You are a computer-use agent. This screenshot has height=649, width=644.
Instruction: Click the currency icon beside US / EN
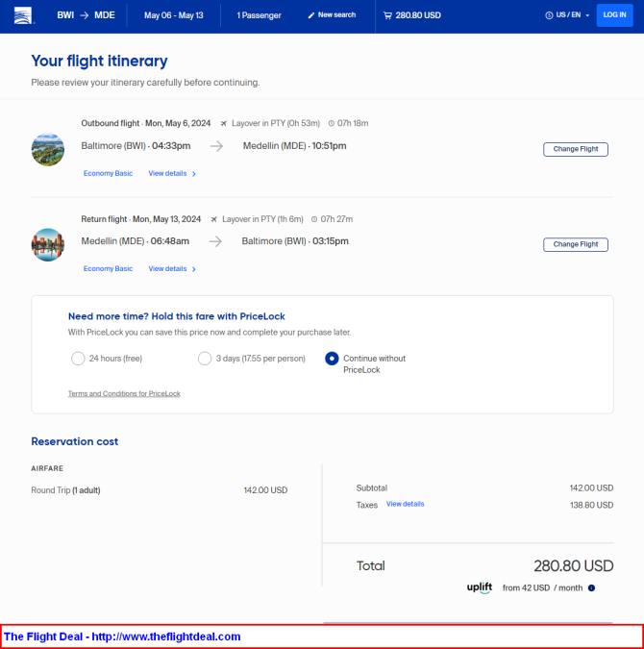549,15
